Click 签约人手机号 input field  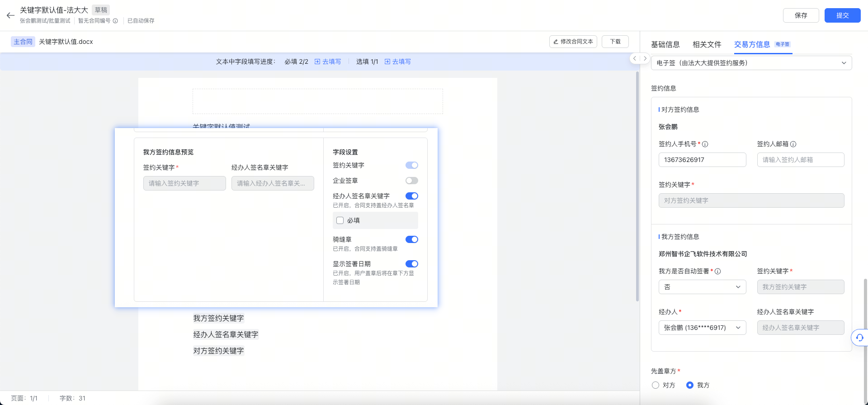tap(702, 160)
